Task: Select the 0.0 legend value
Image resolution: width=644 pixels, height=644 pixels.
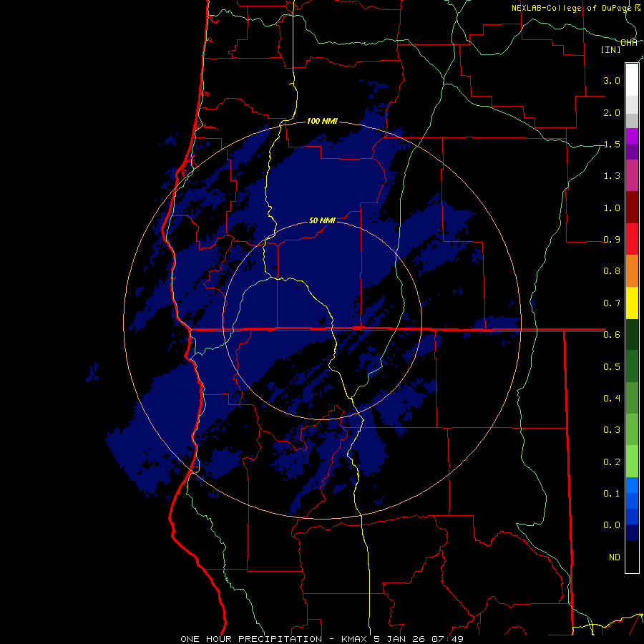Action: (612, 525)
